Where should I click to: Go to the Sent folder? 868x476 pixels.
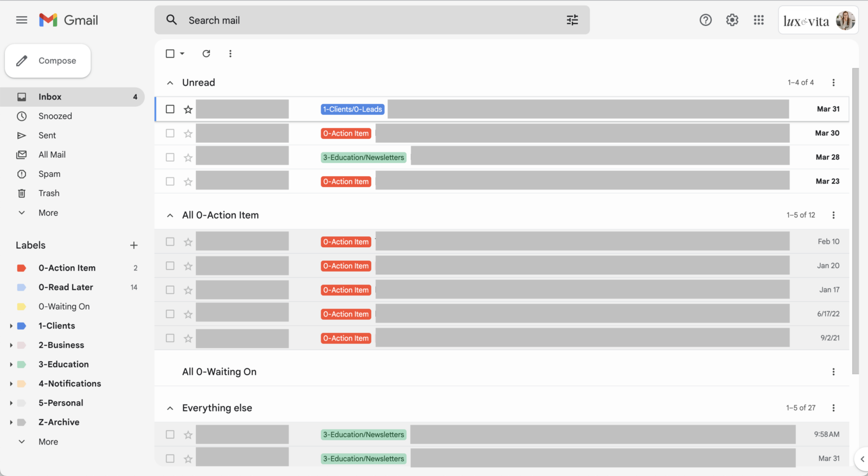47,136
